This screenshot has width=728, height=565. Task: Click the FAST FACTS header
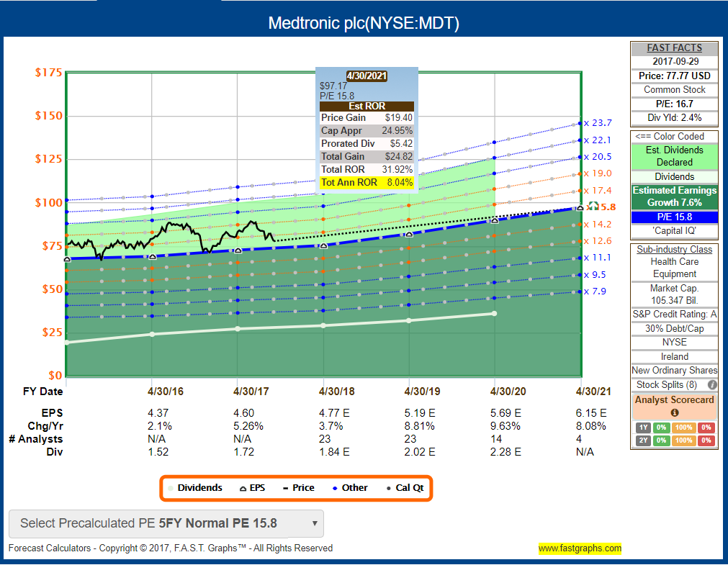coord(674,48)
